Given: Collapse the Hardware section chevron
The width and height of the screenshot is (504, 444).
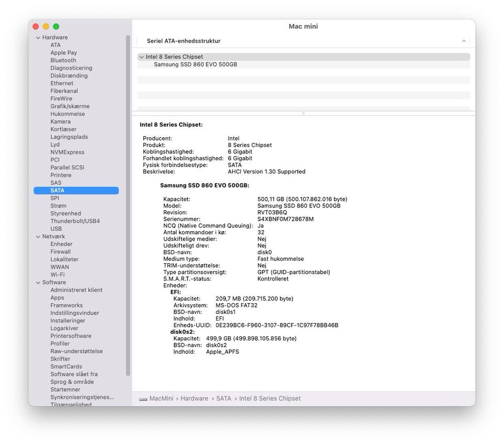Looking at the screenshot, I should [x=38, y=38].
